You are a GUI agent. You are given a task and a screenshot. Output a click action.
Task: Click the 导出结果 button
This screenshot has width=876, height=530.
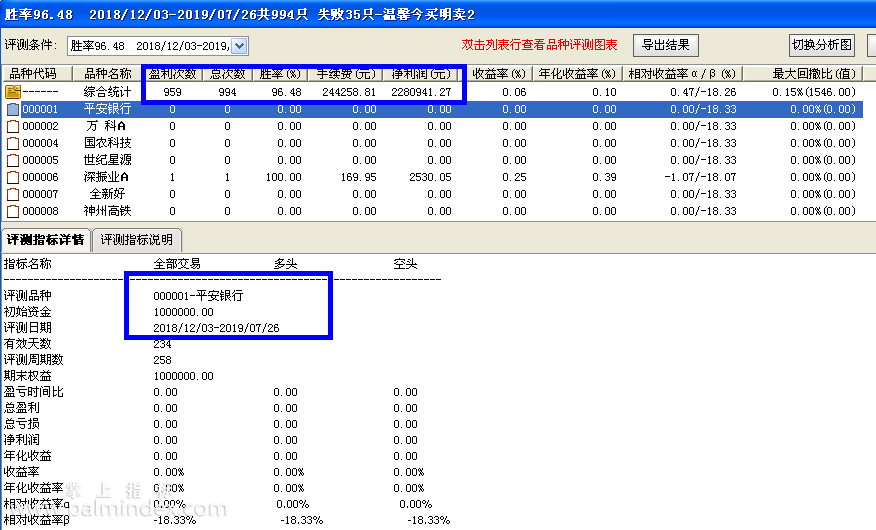click(x=665, y=45)
